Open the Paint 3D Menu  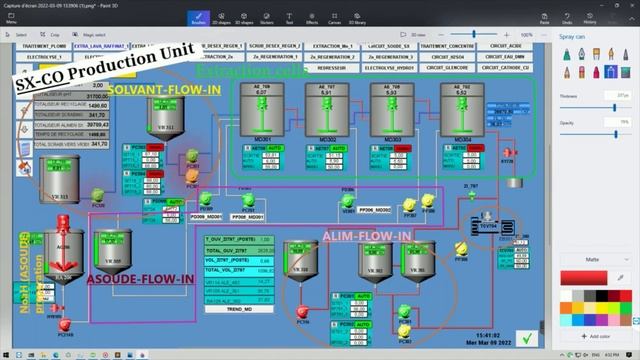11,18
